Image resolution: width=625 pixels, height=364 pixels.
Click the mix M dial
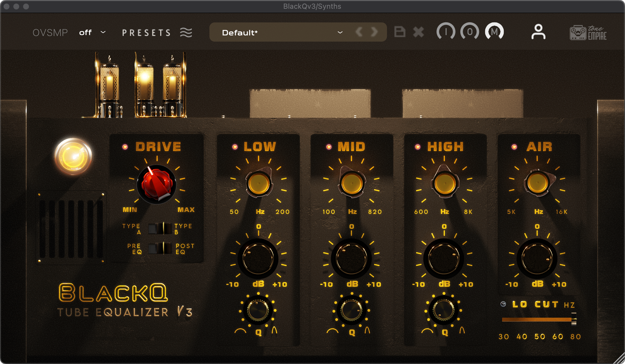494,31
